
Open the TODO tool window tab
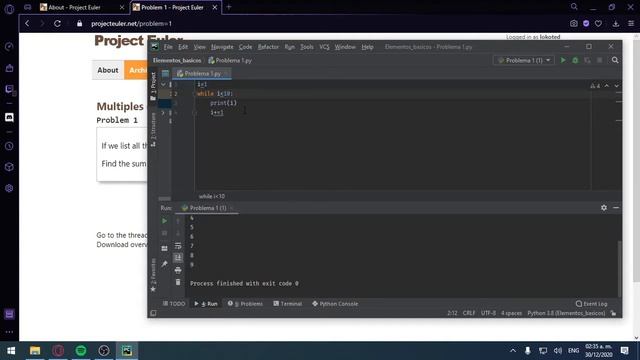(x=174, y=304)
